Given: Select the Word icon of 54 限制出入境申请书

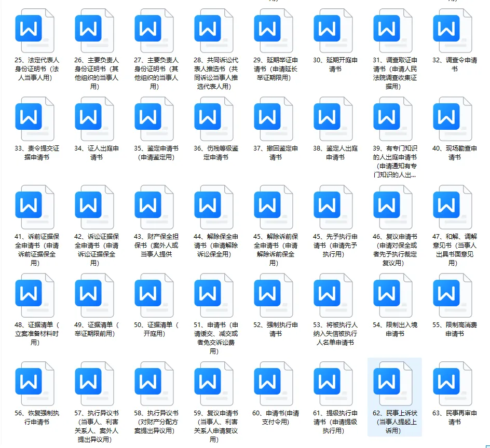Looking at the screenshot, I should 393,295.
